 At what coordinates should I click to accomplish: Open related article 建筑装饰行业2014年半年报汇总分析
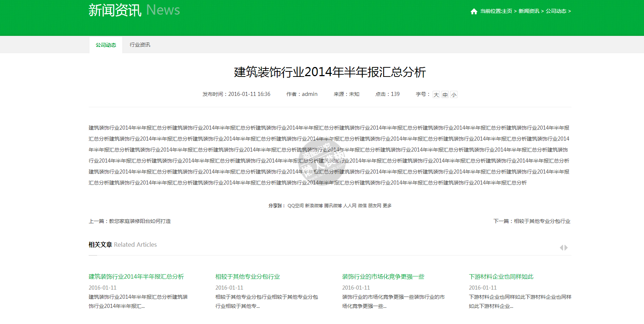pos(136,277)
